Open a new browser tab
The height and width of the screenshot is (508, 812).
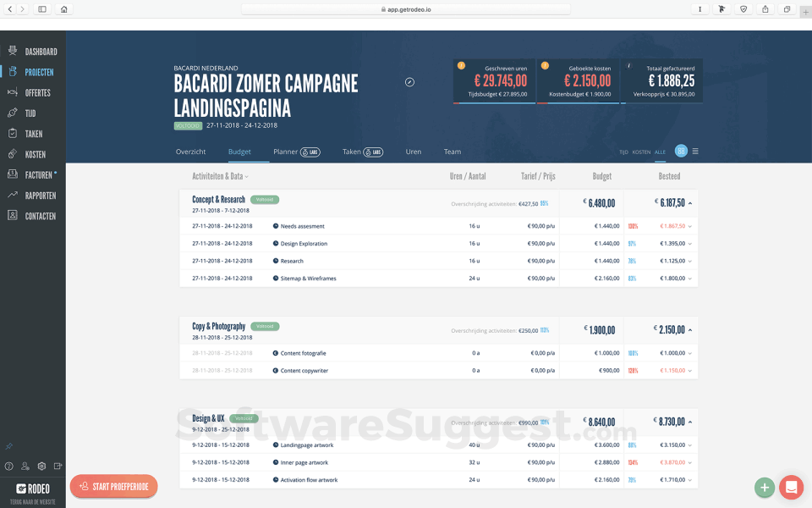pos(806,13)
